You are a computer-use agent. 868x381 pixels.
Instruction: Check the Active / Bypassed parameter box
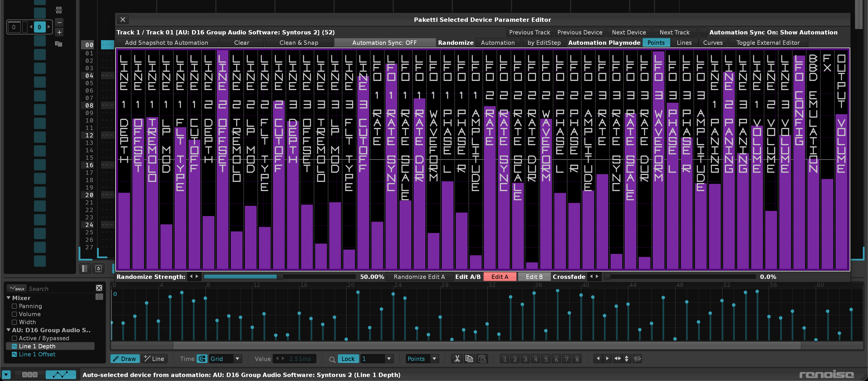[x=14, y=338]
